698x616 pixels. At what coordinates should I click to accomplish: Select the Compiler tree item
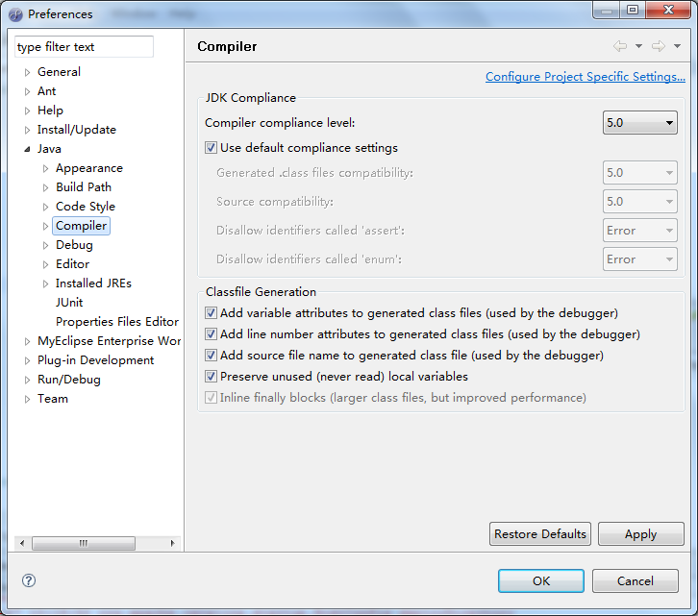(81, 226)
